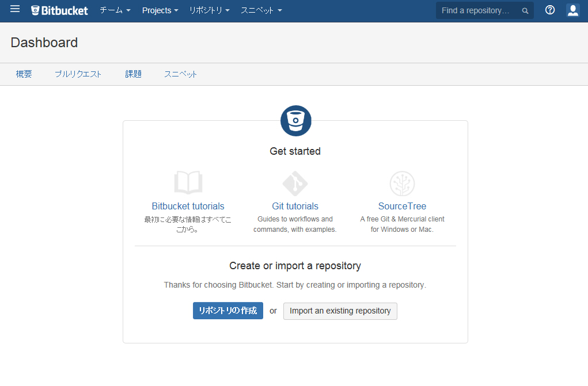Click the Guides to workflows description text
The image size is (588, 386).
pos(295,224)
